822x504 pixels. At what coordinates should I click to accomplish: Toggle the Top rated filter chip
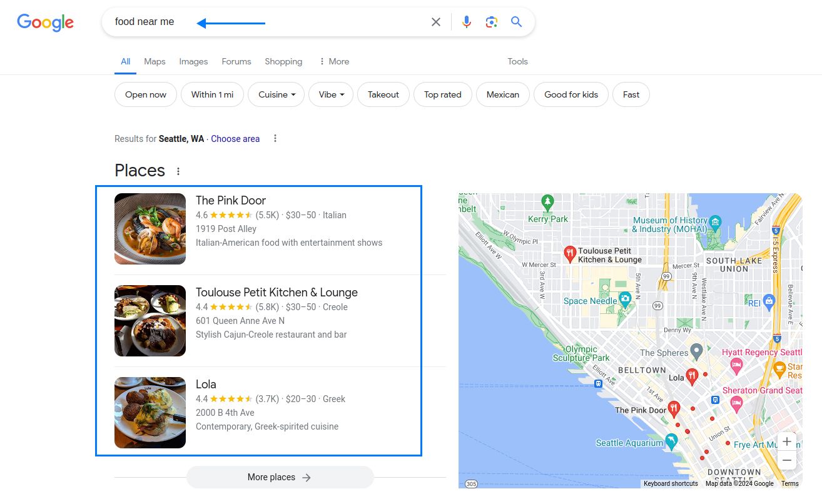coord(443,94)
